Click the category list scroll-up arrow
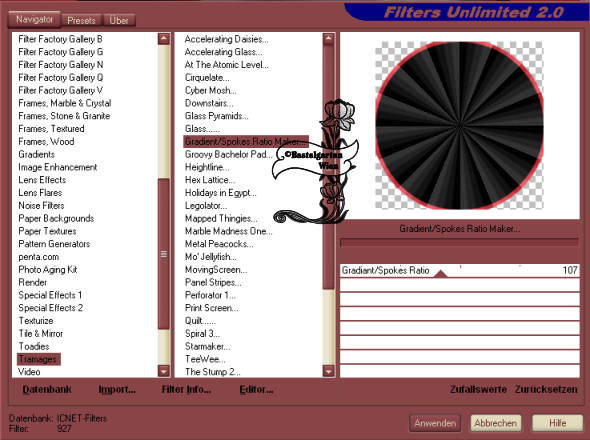Image resolution: width=590 pixels, height=440 pixels. point(164,39)
